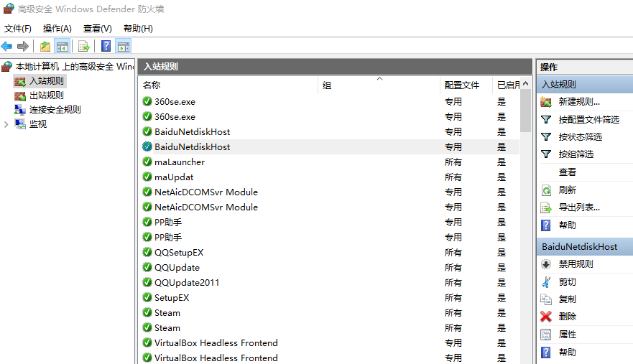Image resolution: width=633 pixels, height=364 pixels.
Task: Sort by the 已启用 column header
Action: [507, 85]
